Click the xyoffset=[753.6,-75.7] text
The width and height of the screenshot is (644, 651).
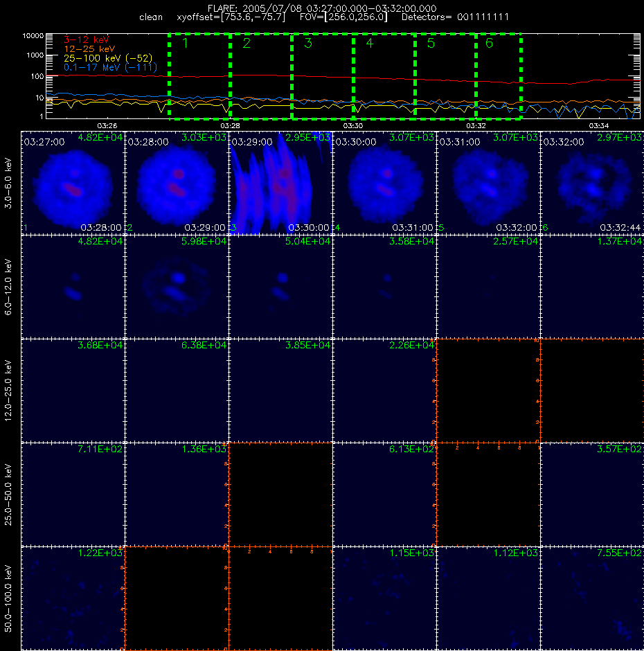[x=231, y=17]
